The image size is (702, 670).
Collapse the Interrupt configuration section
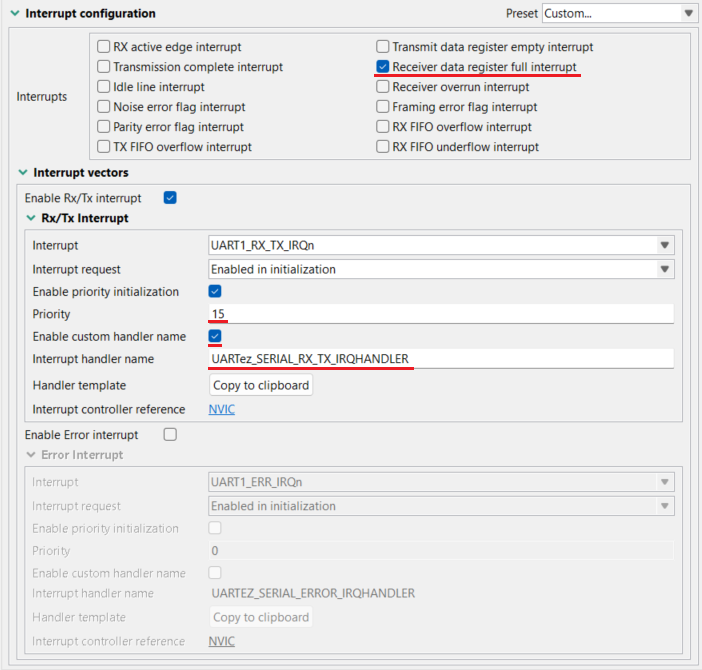tap(13, 14)
